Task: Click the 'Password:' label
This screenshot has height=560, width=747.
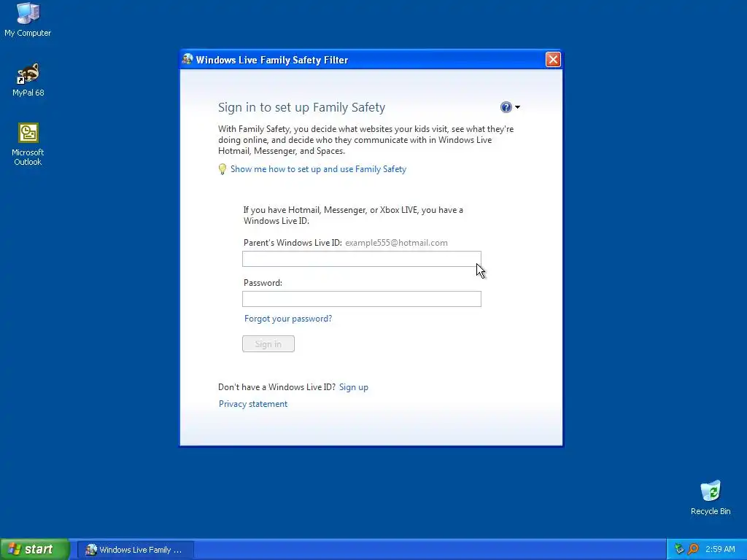Action: click(263, 283)
